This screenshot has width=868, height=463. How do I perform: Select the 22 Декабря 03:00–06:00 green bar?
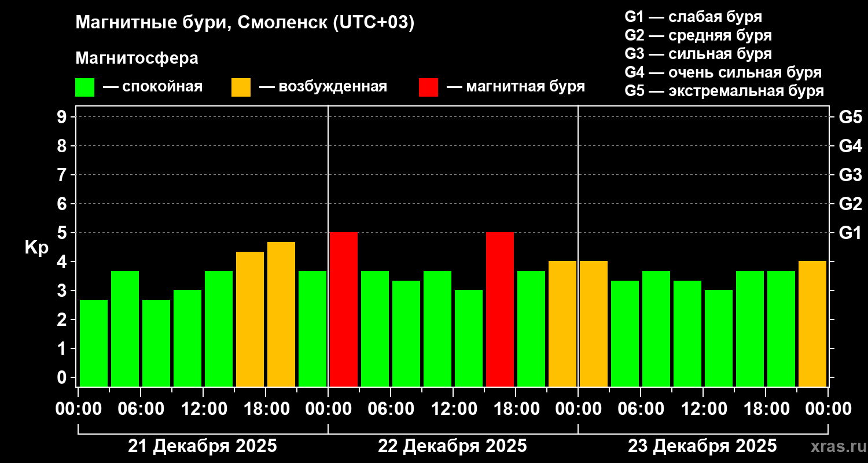(x=375, y=329)
